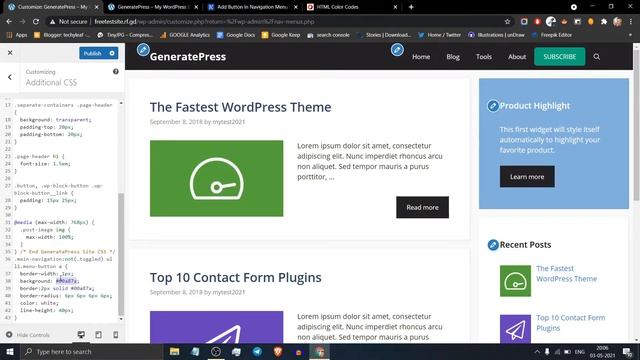640x360 pixels.
Task: Click Blog menu item
Action: pyautogui.click(x=453, y=57)
